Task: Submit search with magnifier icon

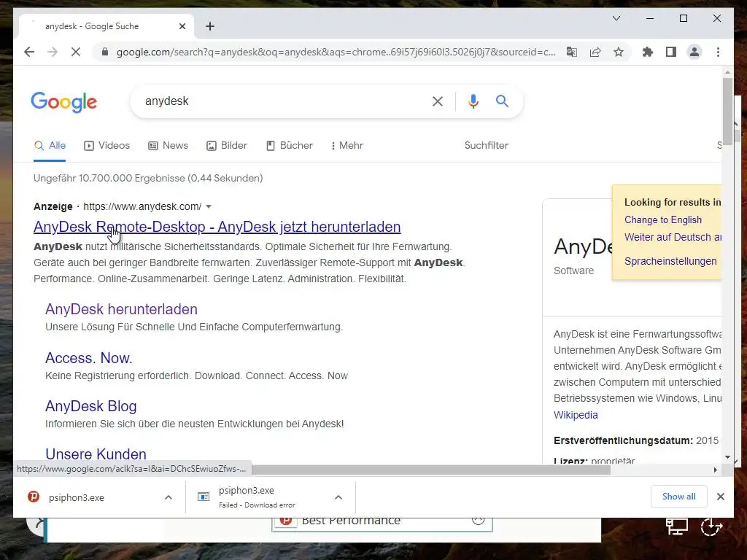Action: 502,101
